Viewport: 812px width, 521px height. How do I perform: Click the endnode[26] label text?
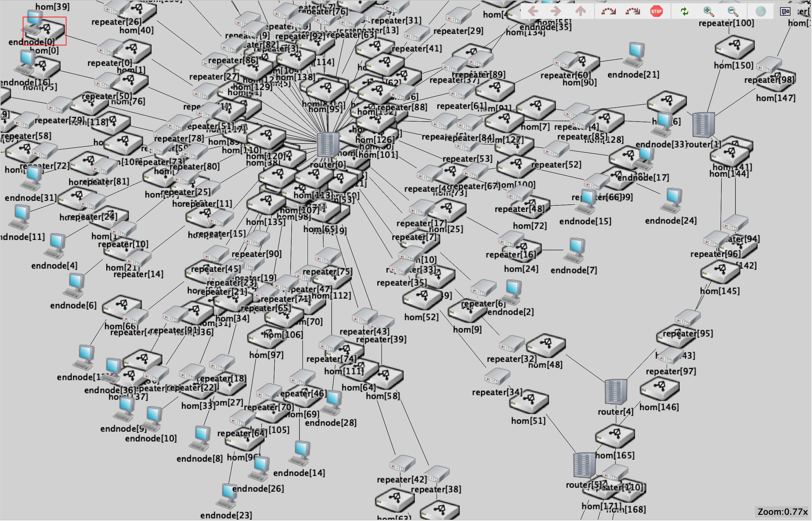coord(258,489)
